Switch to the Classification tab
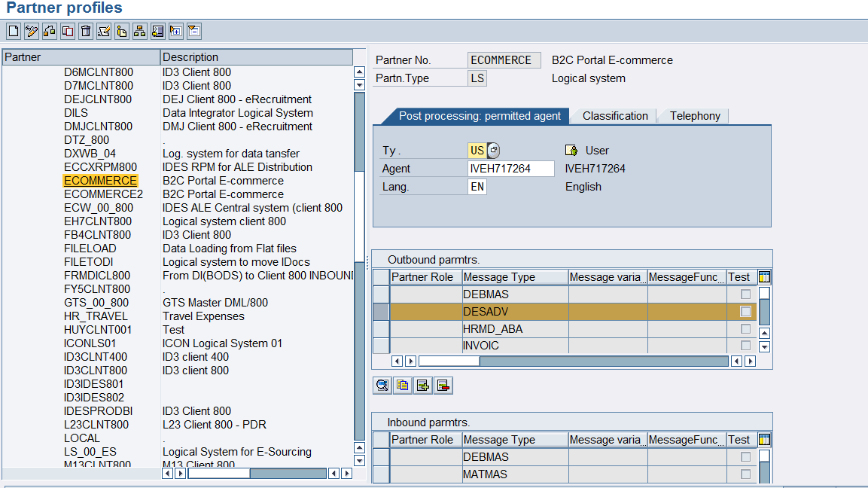Image resolution: width=868 pixels, height=488 pixels. (x=614, y=116)
